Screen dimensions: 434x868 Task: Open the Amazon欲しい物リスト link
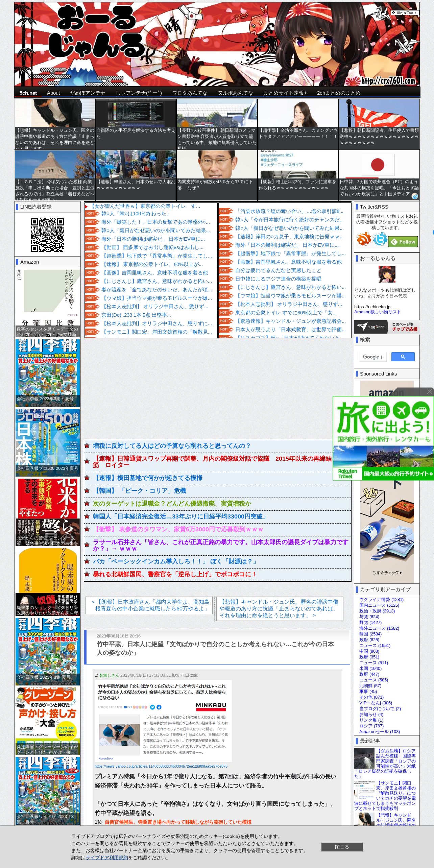pyautogui.click(x=377, y=312)
